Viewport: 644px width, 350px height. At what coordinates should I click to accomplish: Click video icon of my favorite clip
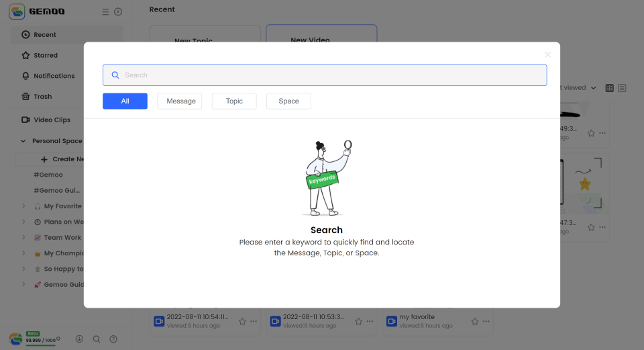tap(392, 321)
